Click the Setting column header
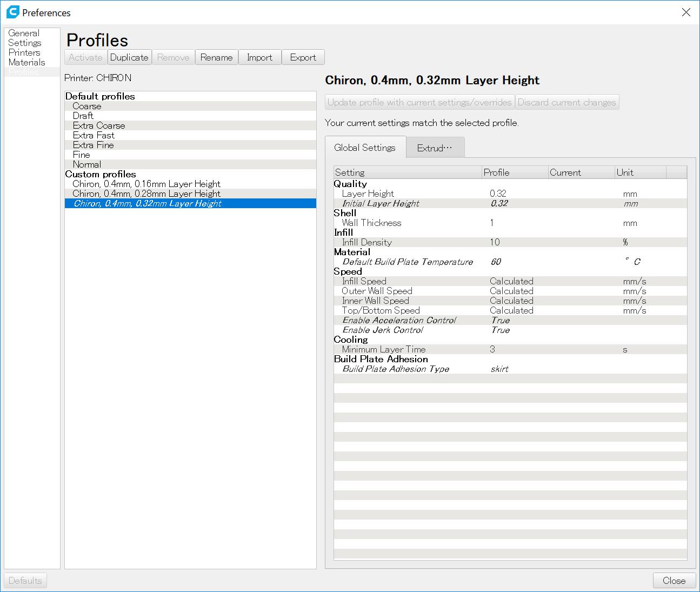Image resolution: width=700 pixels, height=592 pixels. (408, 172)
